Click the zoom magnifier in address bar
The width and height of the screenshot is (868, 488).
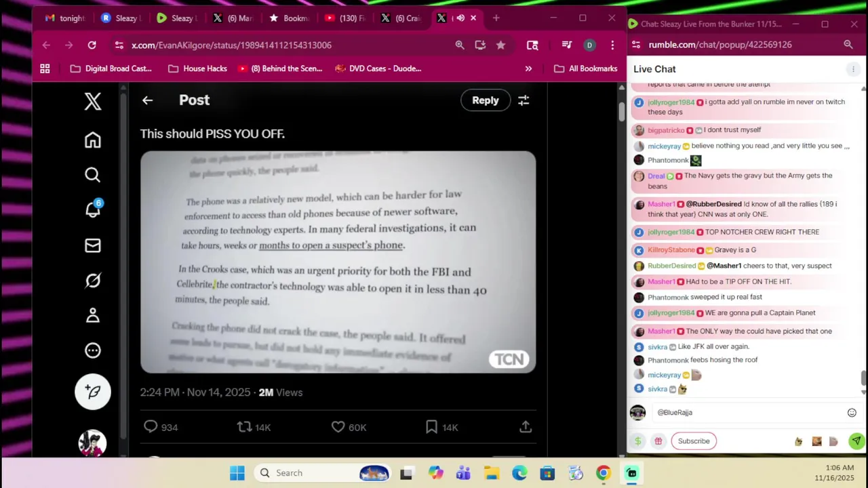460,45
